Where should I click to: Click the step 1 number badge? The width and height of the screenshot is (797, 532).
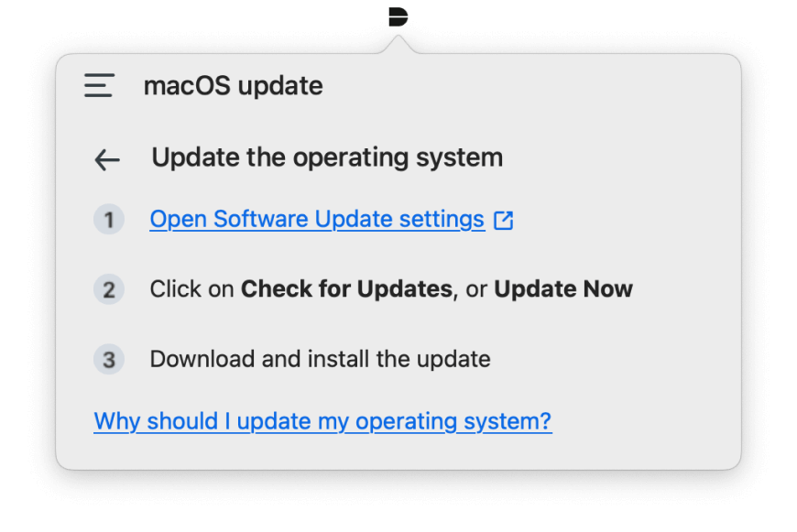coord(108,220)
